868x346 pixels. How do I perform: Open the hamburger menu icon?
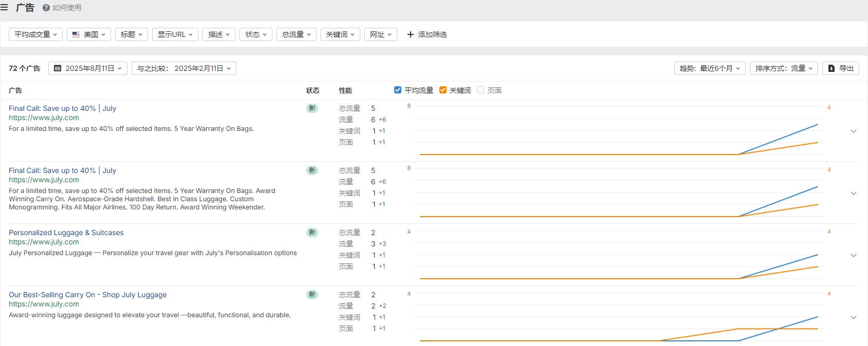click(x=4, y=8)
